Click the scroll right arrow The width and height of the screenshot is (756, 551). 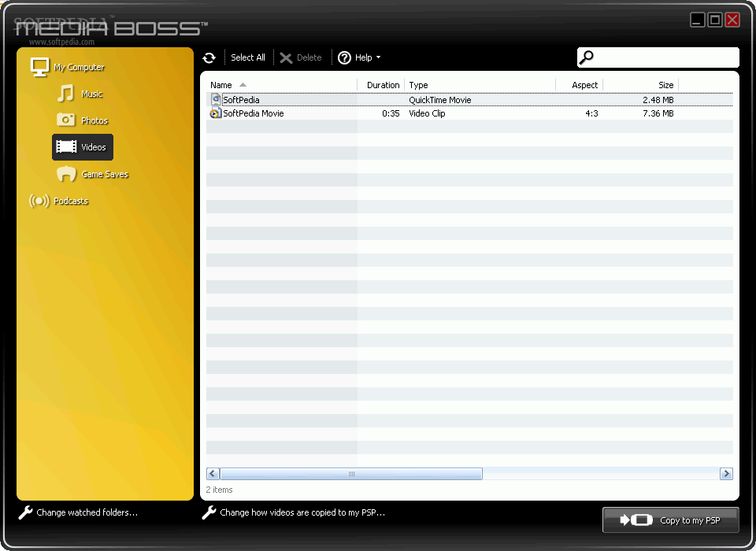[726, 474]
